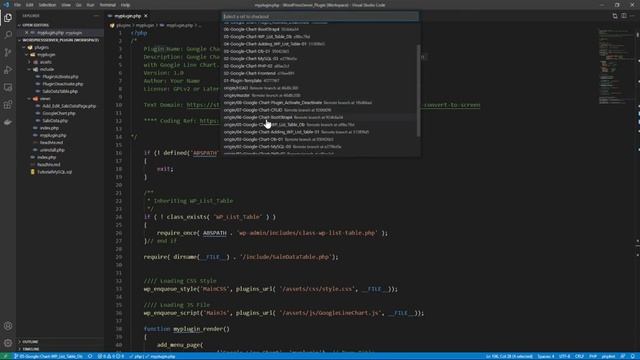Select the origin/master remote branch

point(320,96)
